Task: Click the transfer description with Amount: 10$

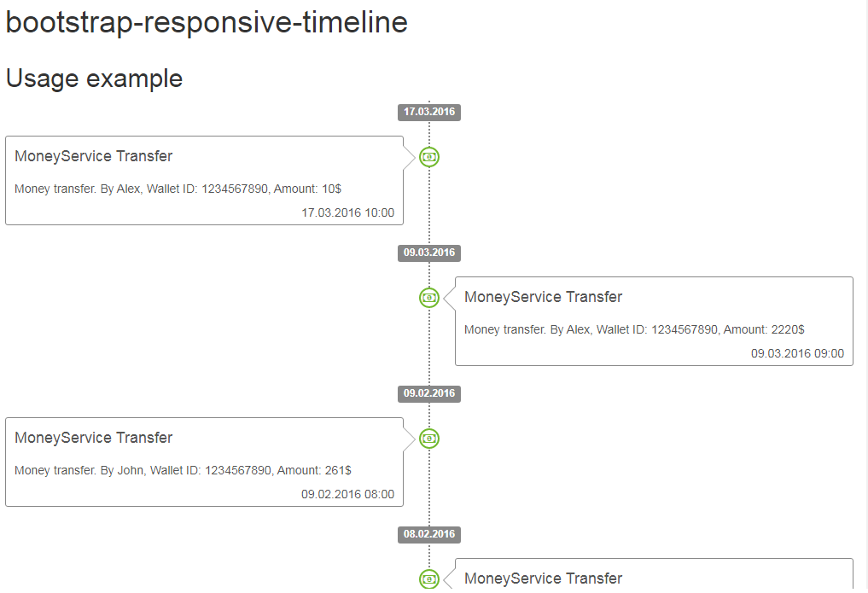Action: click(x=178, y=189)
